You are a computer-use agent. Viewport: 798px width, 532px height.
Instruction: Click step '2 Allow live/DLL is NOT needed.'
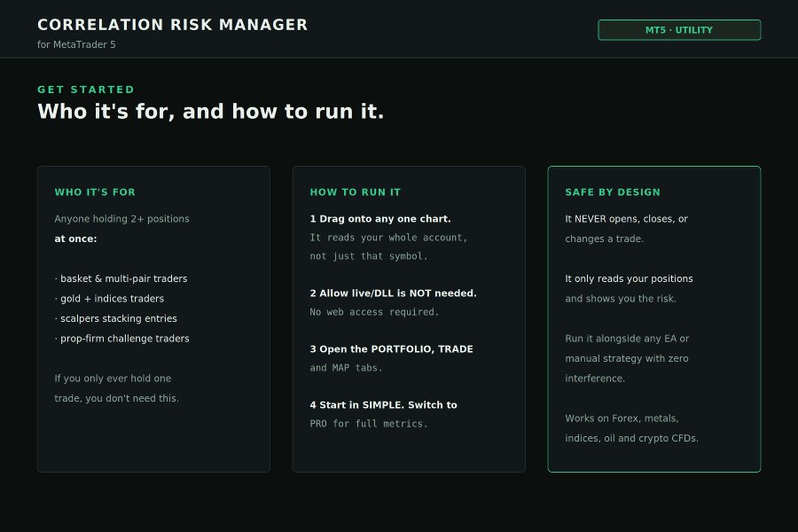pyautogui.click(x=393, y=293)
